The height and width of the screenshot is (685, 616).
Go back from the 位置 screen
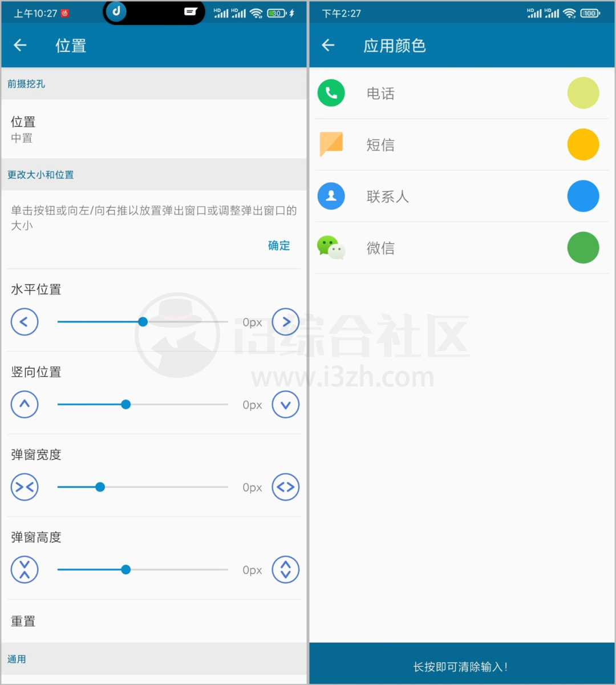point(21,45)
